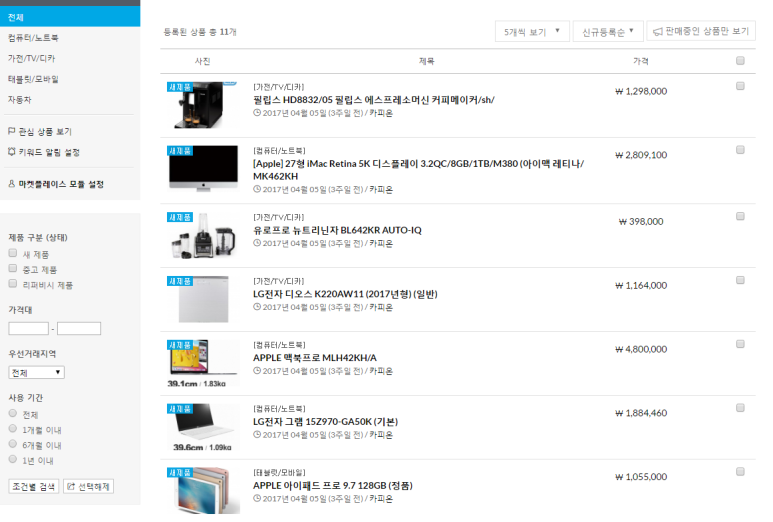Open the LG 디오스 refrigerator thumbnail
The image size is (773, 522).
[203, 299]
